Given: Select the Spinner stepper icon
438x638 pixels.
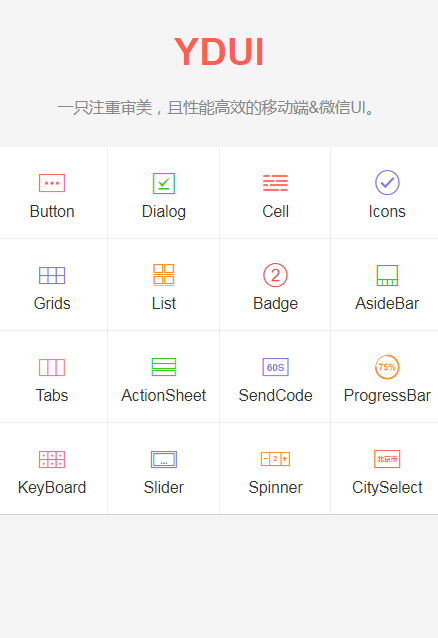Looking at the screenshot, I should pos(275,459).
